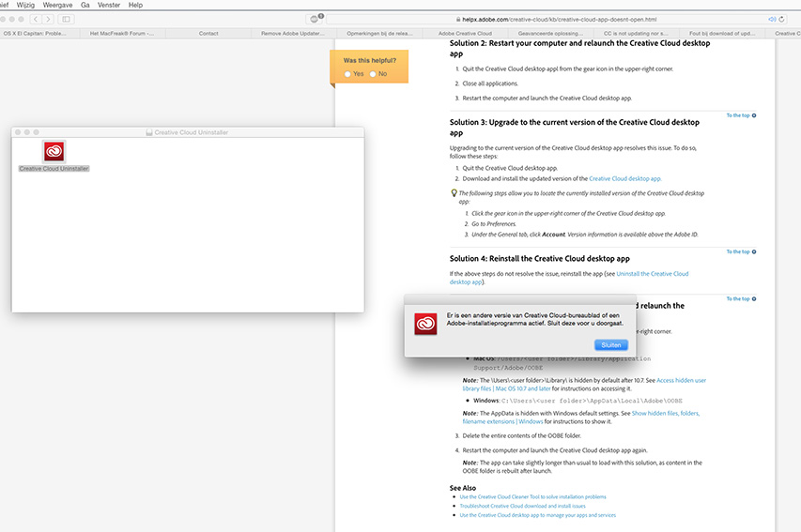
Task: Open the Wijzig menu
Action: pos(25,5)
